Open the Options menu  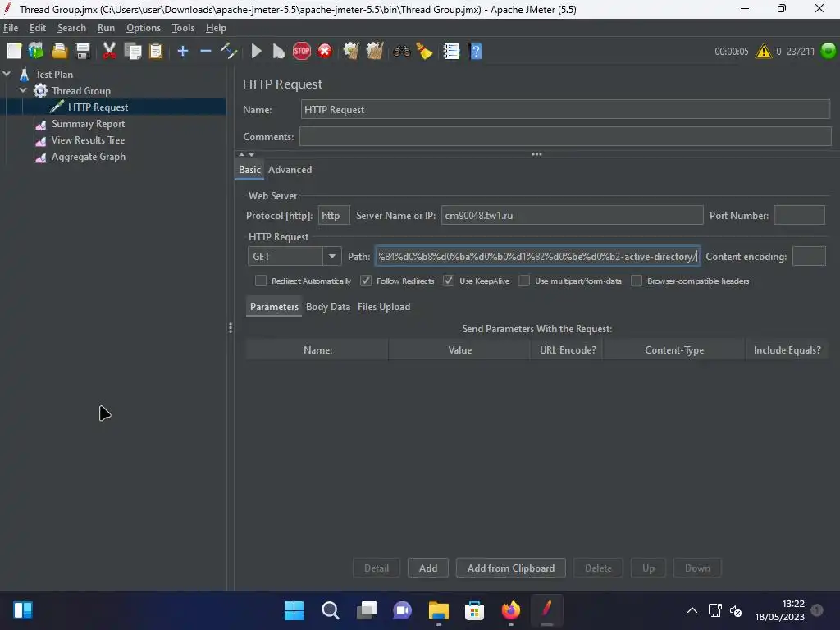[x=143, y=28]
